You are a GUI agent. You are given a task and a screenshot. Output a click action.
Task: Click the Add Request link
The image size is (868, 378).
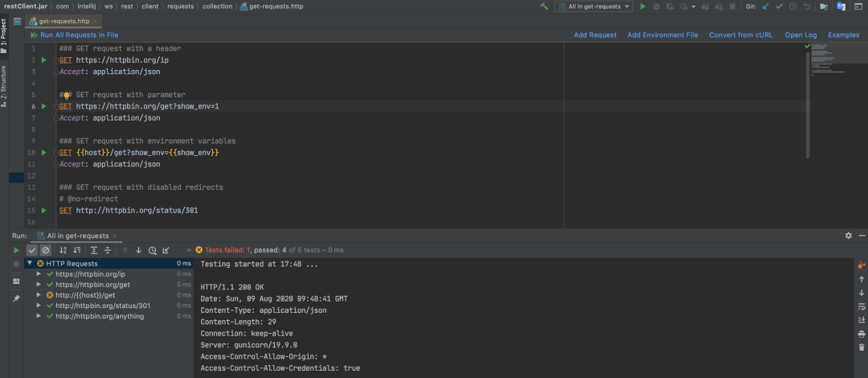pos(595,35)
